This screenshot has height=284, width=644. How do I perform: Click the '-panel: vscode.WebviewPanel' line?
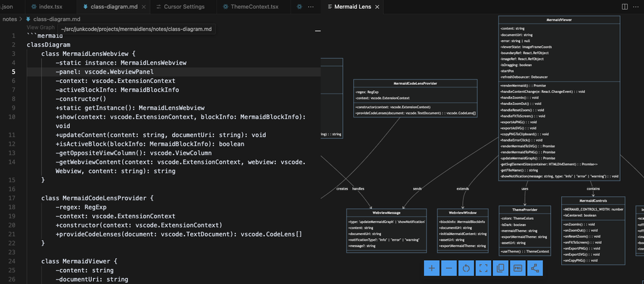(x=105, y=72)
